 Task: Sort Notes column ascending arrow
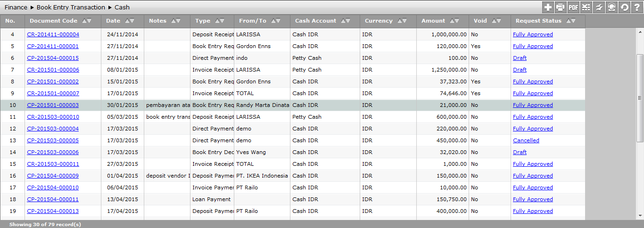[173, 21]
